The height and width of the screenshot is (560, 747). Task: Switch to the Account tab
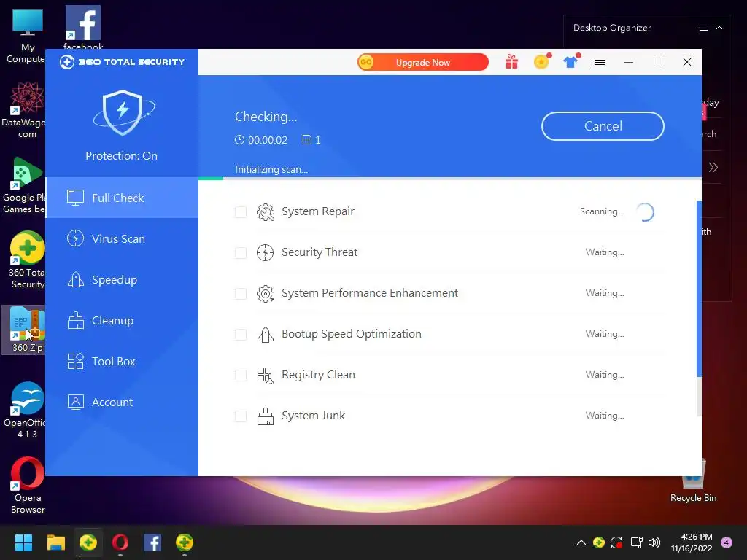pos(122,402)
